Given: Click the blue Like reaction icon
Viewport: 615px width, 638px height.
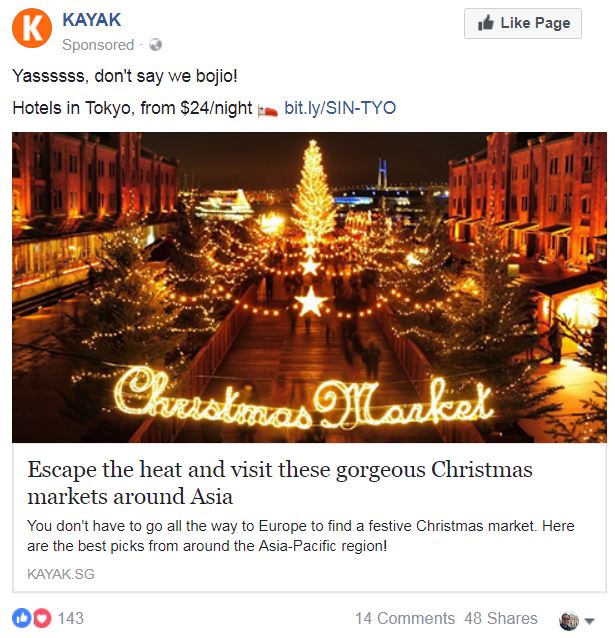Looking at the screenshot, I should click(x=22, y=618).
